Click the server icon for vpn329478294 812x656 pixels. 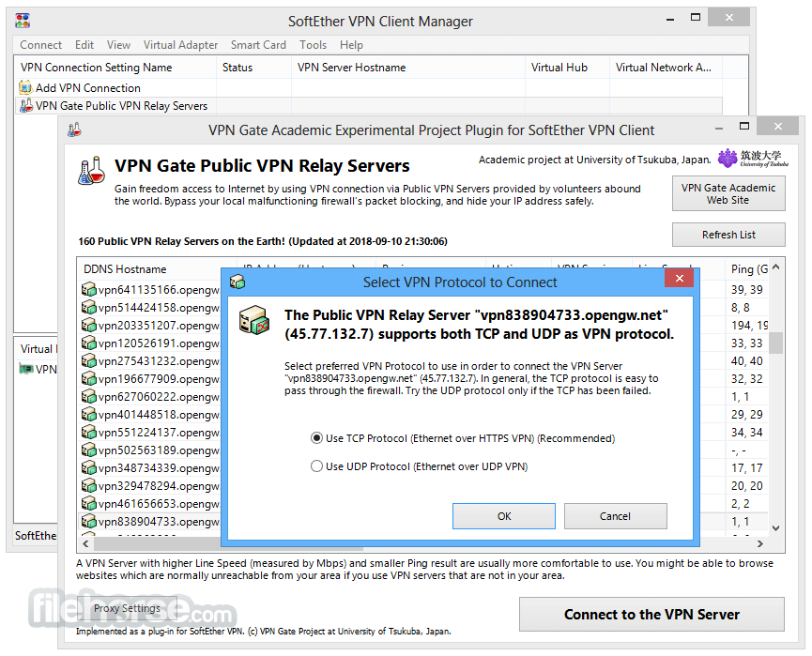coord(88,485)
